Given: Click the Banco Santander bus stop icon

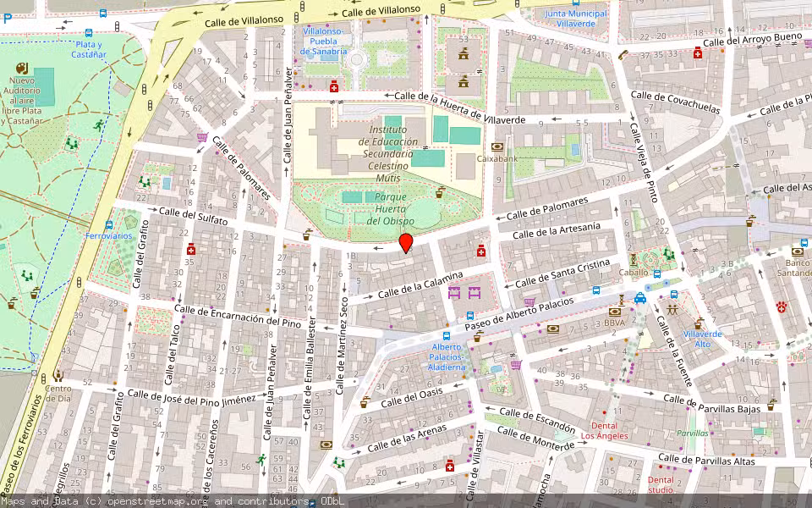Looking at the screenshot, I should 804,242.
